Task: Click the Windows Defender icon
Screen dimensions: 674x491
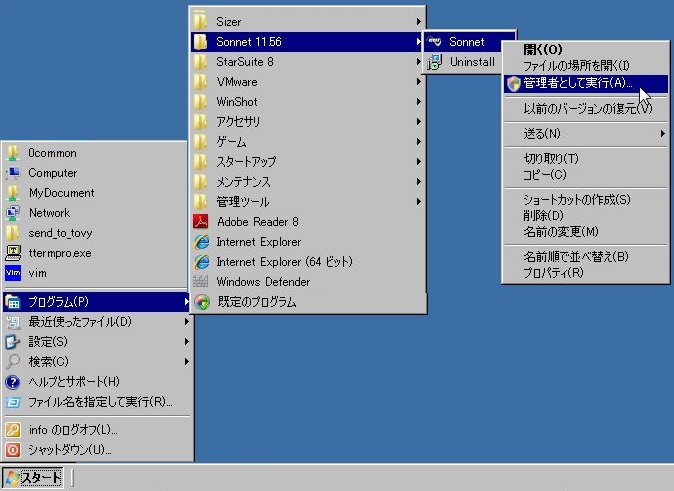Action: click(201, 282)
